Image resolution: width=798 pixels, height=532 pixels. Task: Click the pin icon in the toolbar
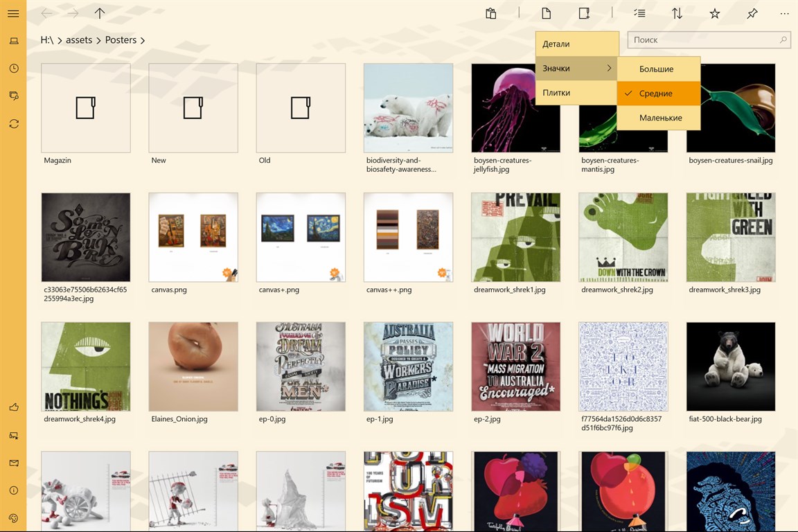[x=752, y=14]
